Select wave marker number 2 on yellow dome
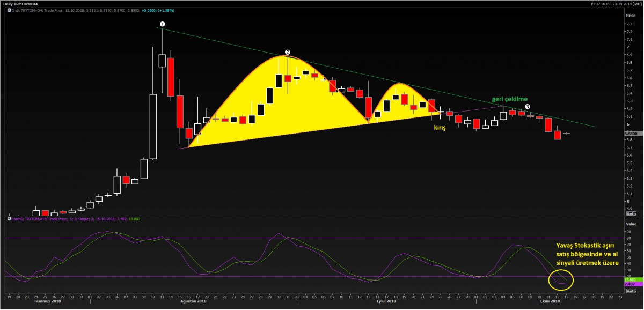Viewport: 644px width, 310px height. [x=288, y=53]
